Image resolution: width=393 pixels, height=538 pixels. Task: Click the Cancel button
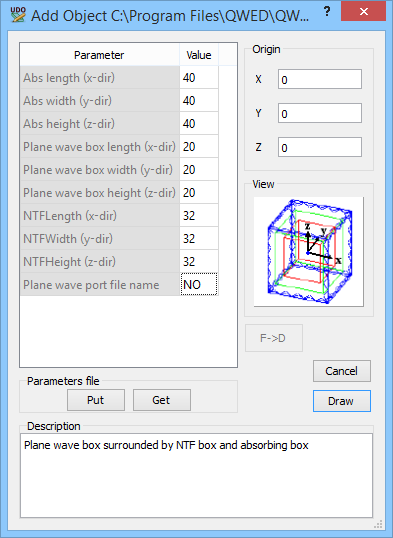click(x=342, y=371)
